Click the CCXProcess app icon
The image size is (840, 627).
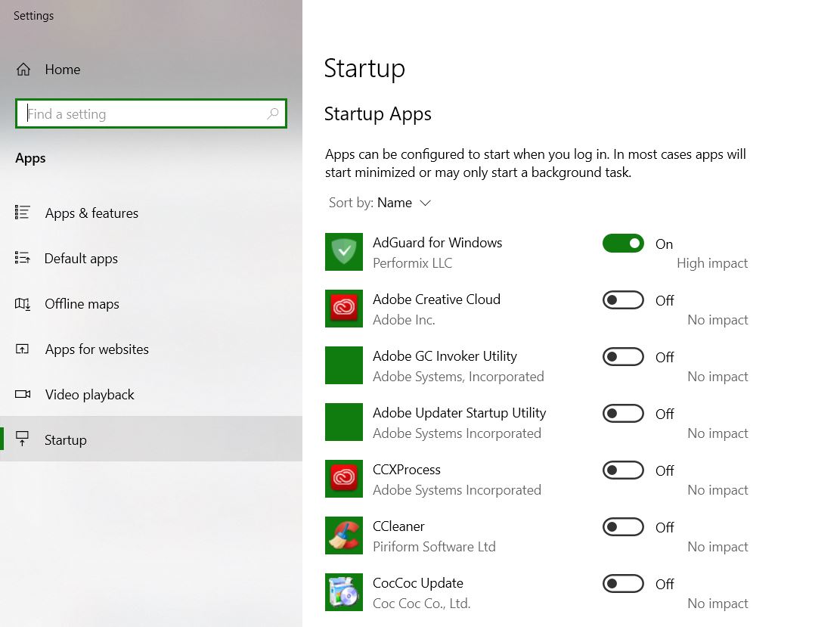(x=344, y=479)
